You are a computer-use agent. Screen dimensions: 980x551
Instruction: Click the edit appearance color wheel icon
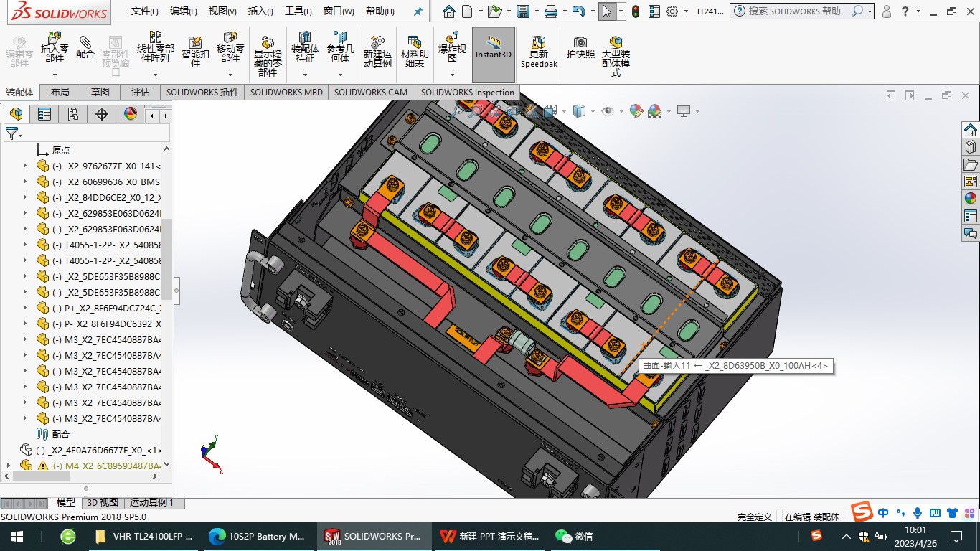point(636,111)
